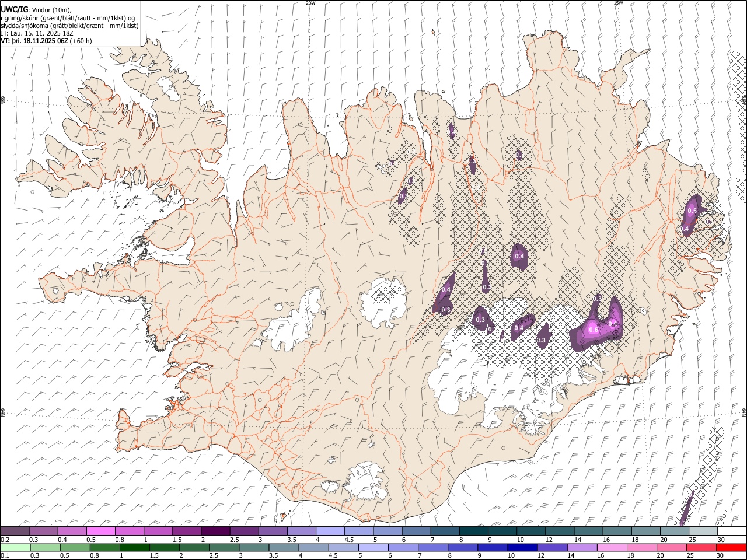This screenshot has width=747, height=560.
Task: Click the init time 'IT: Lau. 15. 11. 2025 18Z' line
Action: (36, 33)
